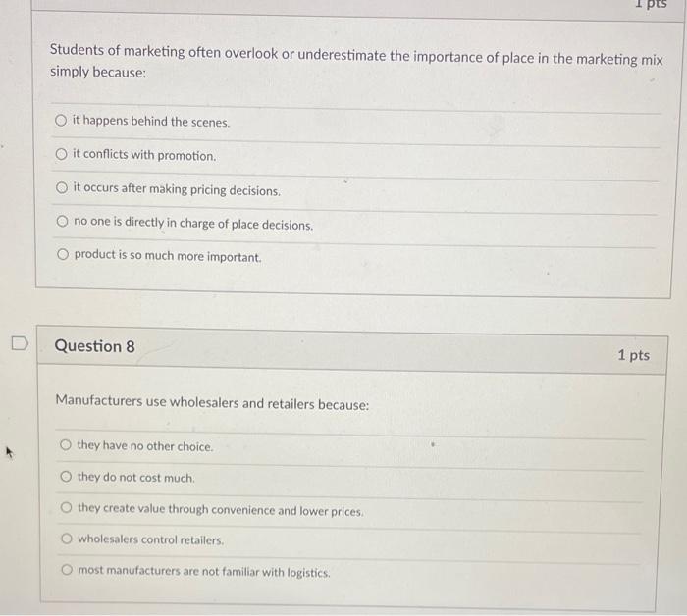Click the answer label 'it conflicts with promotion.'

144,155
